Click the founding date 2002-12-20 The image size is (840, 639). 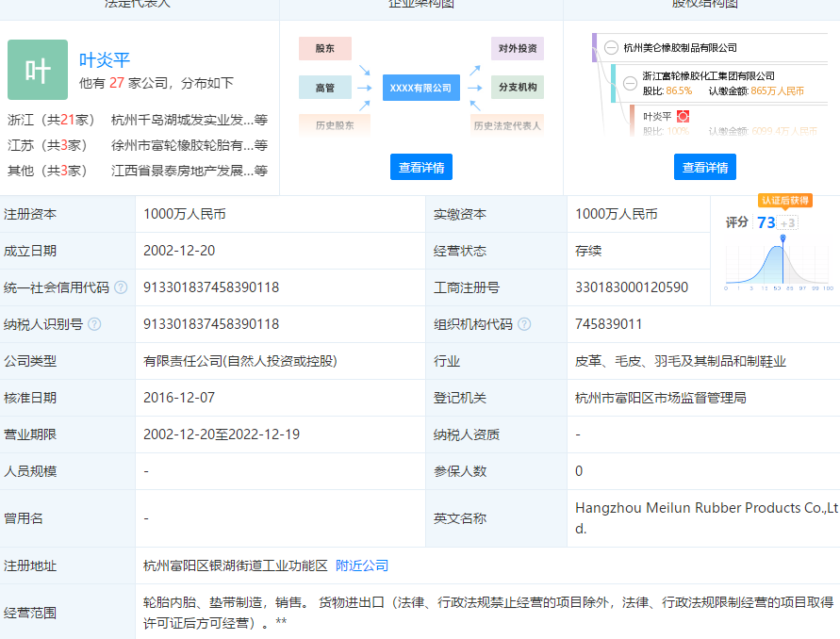coord(179,251)
